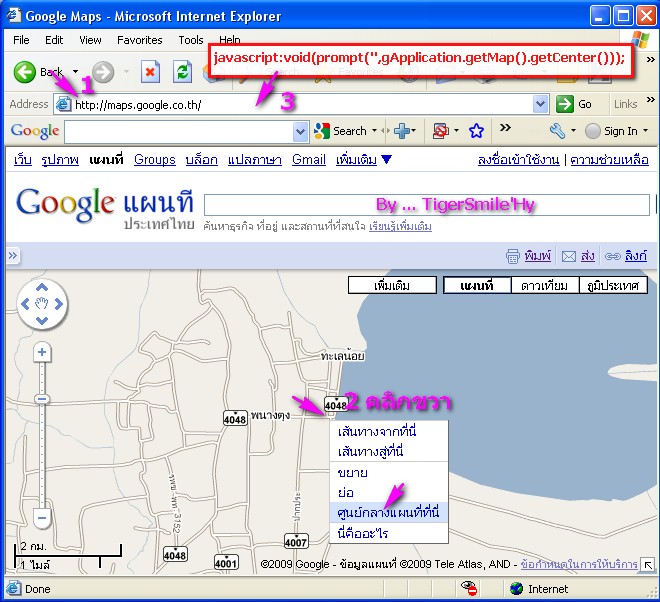Switch to ดาวเทียม satellite view
The width and height of the screenshot is (660, 602).
click(545, 285)
